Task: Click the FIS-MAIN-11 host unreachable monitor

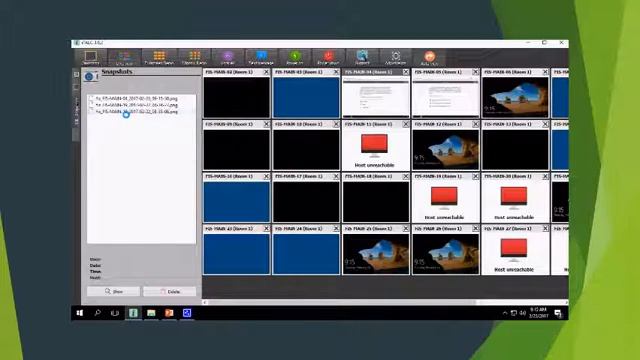Action: click(x=374, y=146)
